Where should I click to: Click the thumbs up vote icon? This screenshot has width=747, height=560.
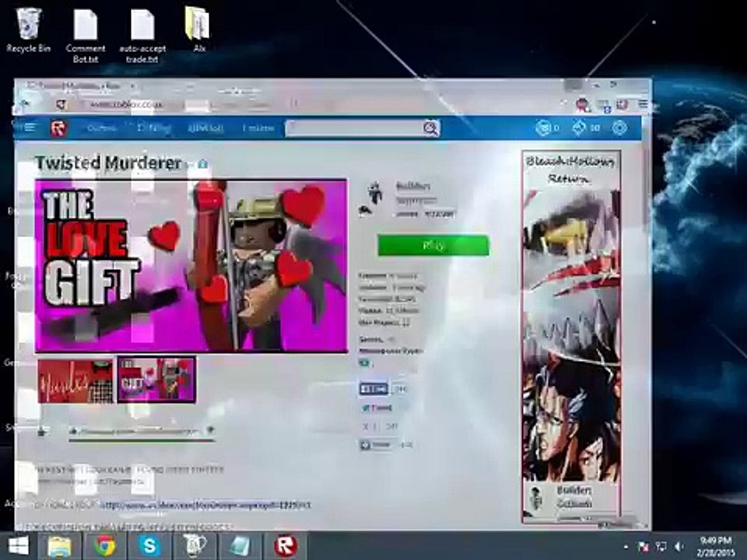(x=73, y=431)
